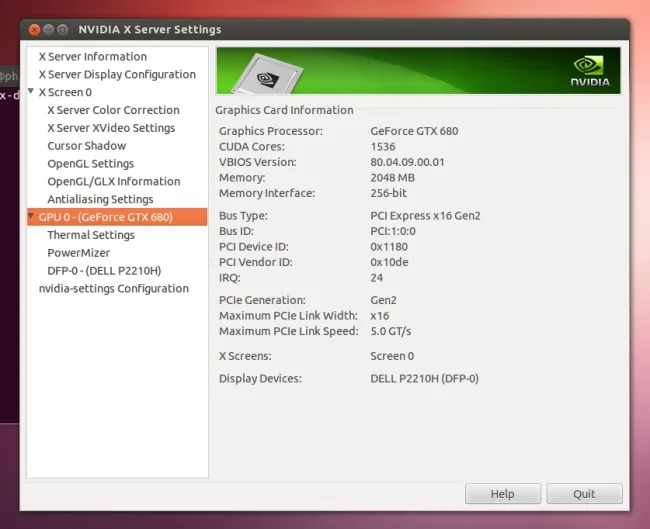Click the Graphics Card Information heading
650x529 pixels.
284,110
